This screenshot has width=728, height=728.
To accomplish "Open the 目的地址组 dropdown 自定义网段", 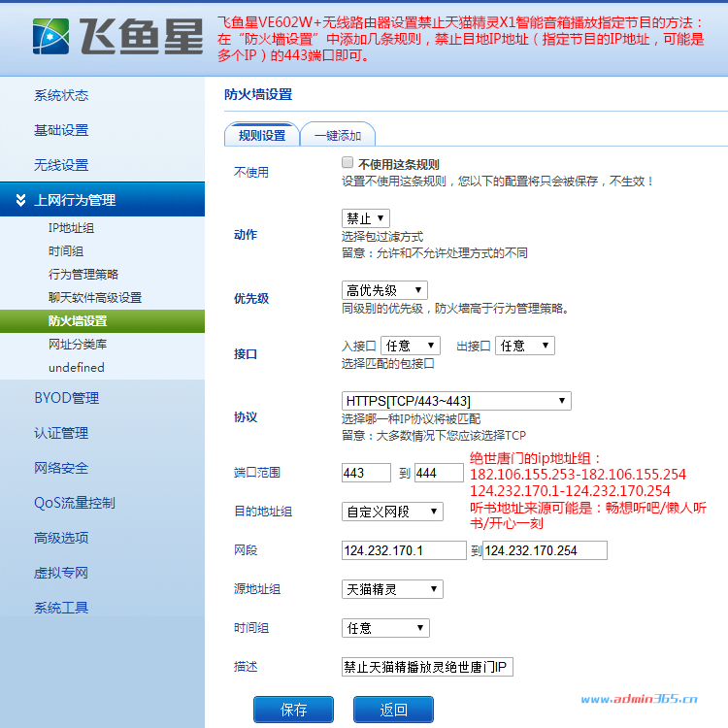I will 392,512.
